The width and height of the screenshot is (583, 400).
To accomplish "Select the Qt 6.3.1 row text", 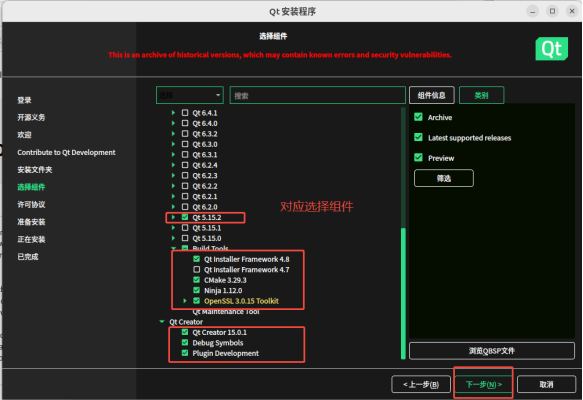I will [205, 155].
